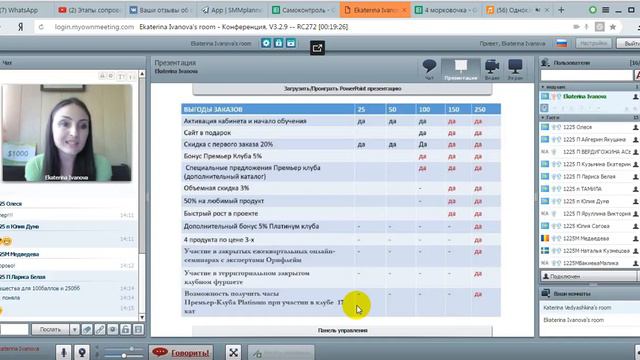Switch to the Ваши отзывы browser tab
The width and height of the screenshot is (640, 360).
tap(160, 10)
